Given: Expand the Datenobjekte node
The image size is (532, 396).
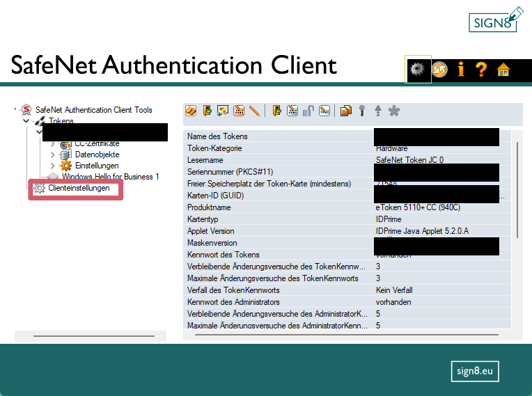Looking at the screenshot, I should click(53, 155).
